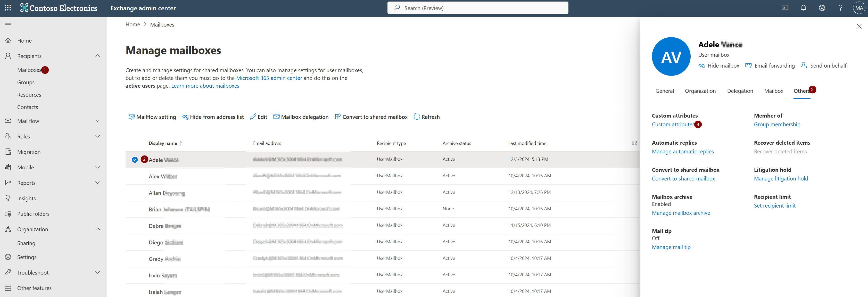Click the Email forwarding icon for Adele
Image resolution: width=868 pixels, height=297 pixels.
coord(749,66)
